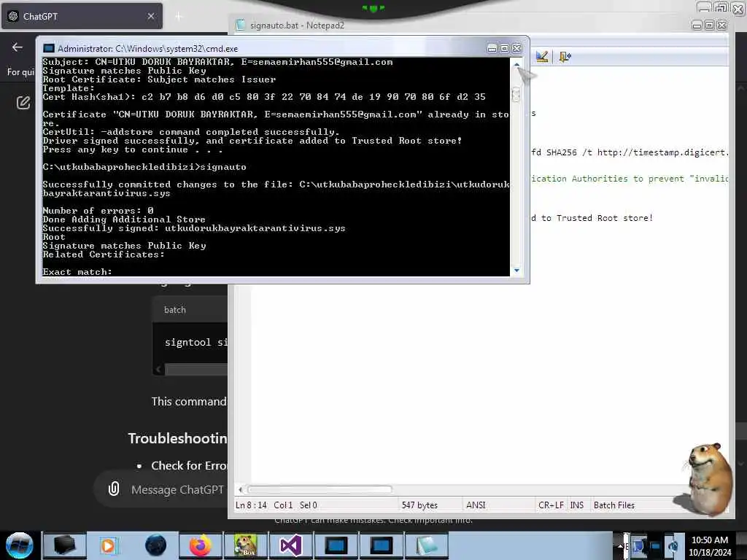Click the cmd.exe title bar icon
Image resolution: width=747 pixels, height=560 pixels.
[49, 49]
